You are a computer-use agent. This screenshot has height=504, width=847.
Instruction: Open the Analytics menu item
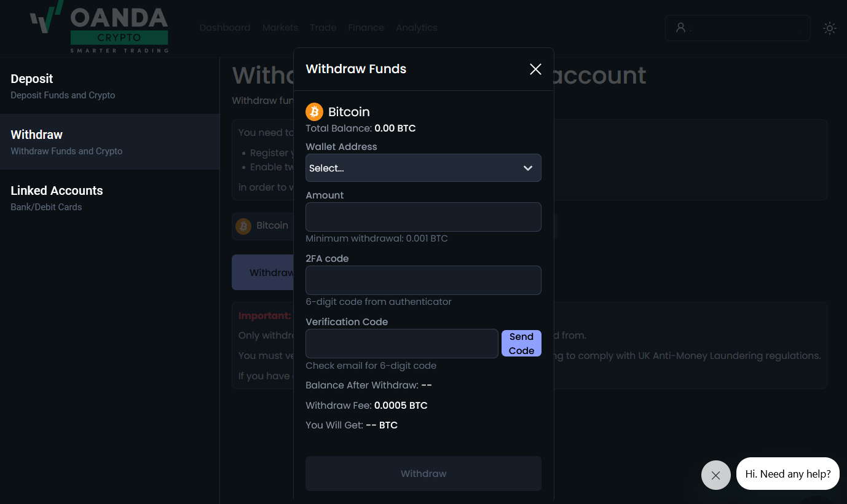[x=417, y=28]
